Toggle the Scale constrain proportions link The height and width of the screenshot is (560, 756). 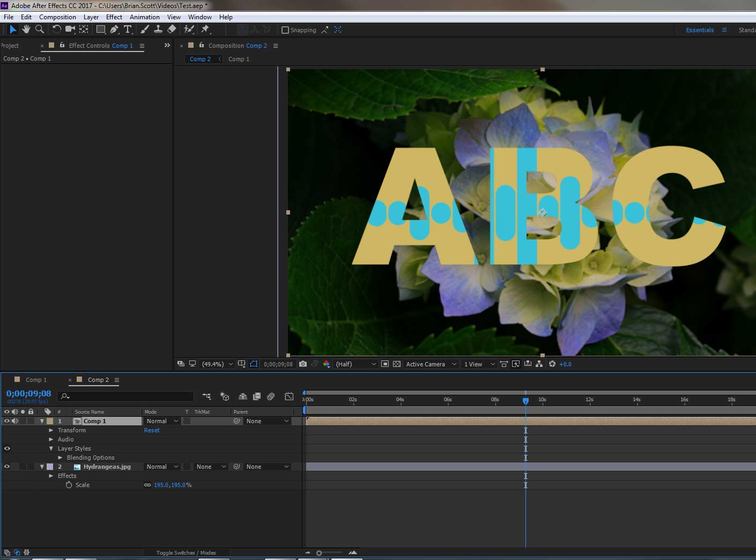pyautogui.click(x=147, y=485)
